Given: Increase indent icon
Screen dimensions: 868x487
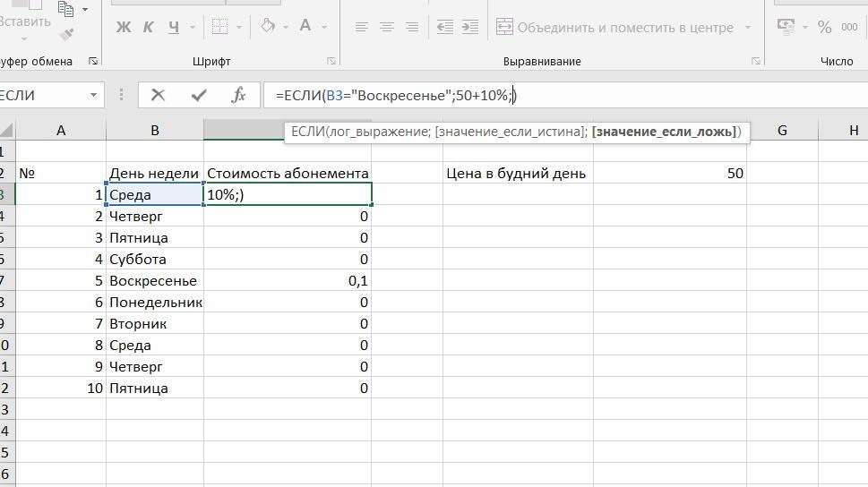Looking at the screenshot, I should [x=470, y=27].
